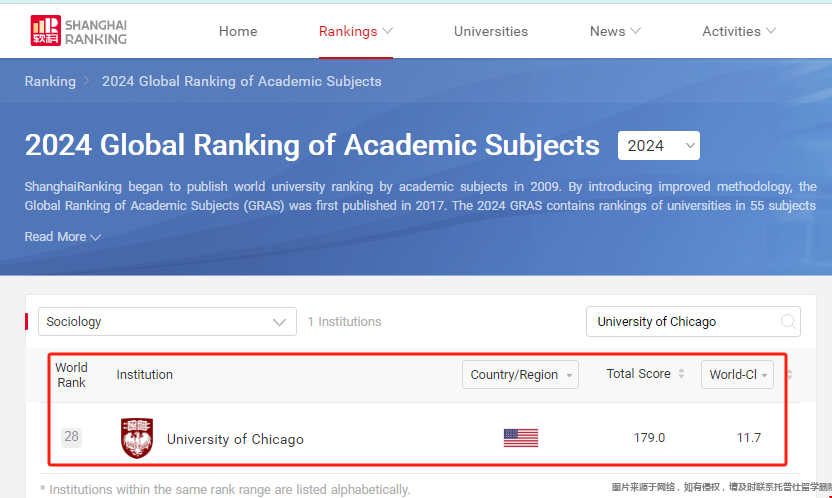
Task: Click the Ranking breadcrumb link
Action: 50,81
